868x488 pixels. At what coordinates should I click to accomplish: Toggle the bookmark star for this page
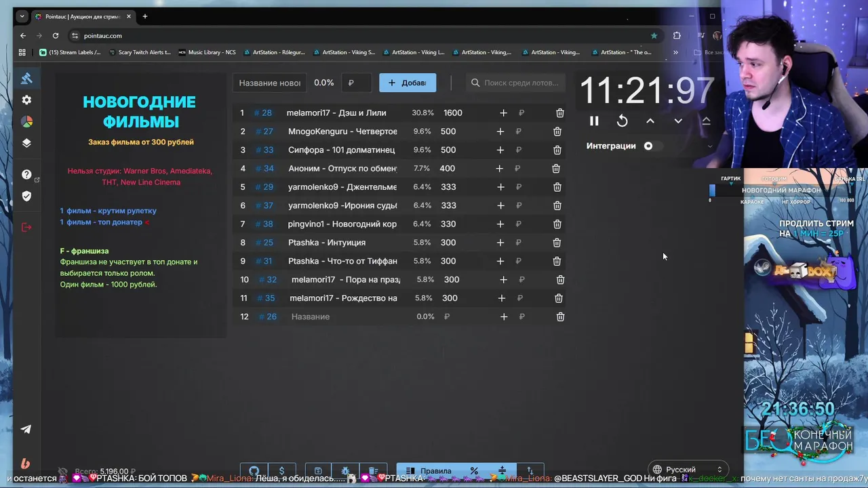coord(654,36)
